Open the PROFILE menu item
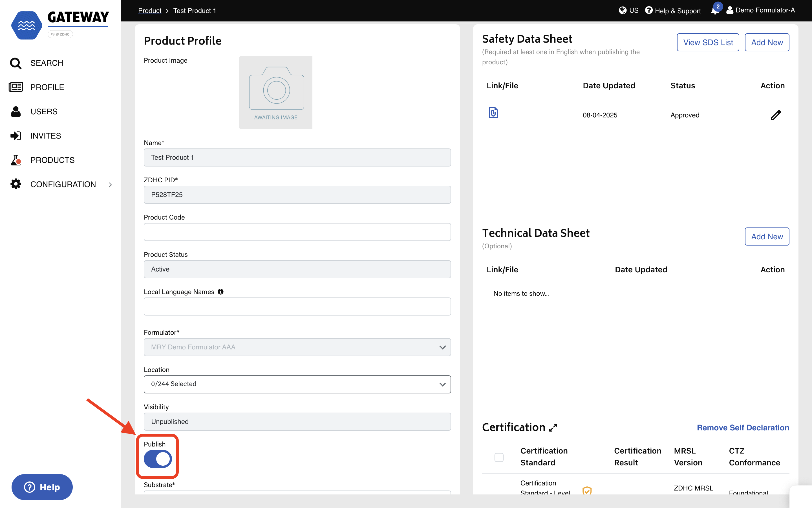Screen dimensions: 812x508 (x=47, y=87)
